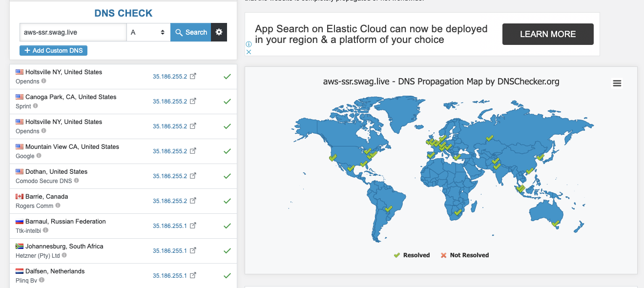Click IP 35.186.255.1 for Barnaul, Russian Federation
644x288 pixels.
point(169,226)
